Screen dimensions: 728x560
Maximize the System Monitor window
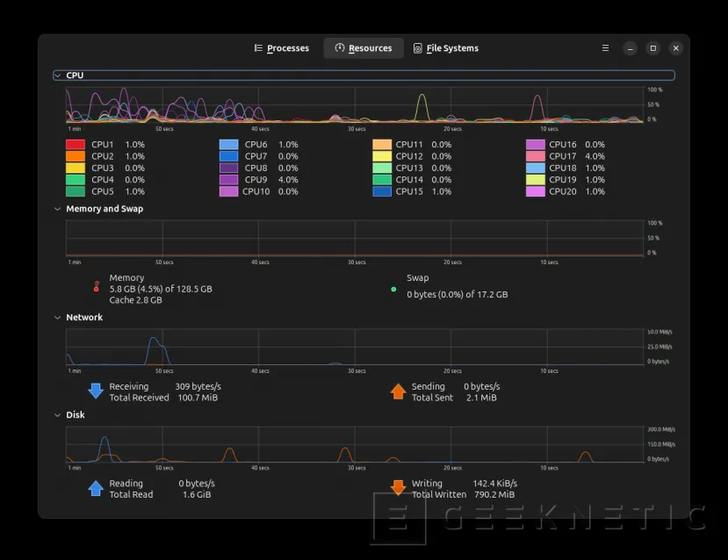point(652,48)
